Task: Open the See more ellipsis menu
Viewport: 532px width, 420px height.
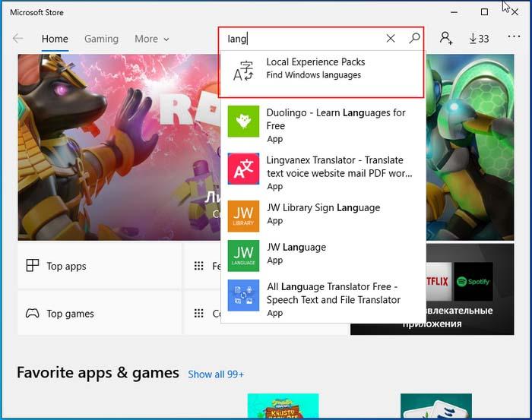Action: (x=514, y=36)
